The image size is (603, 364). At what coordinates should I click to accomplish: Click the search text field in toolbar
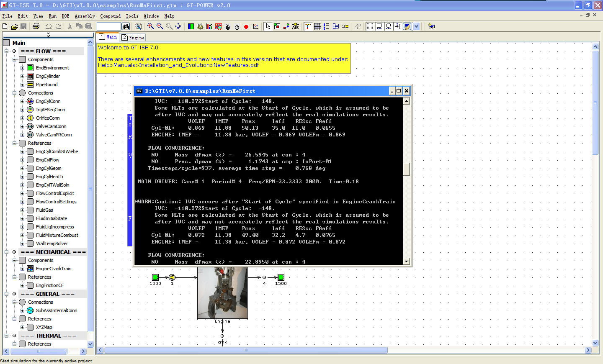[x=109, y=26]
